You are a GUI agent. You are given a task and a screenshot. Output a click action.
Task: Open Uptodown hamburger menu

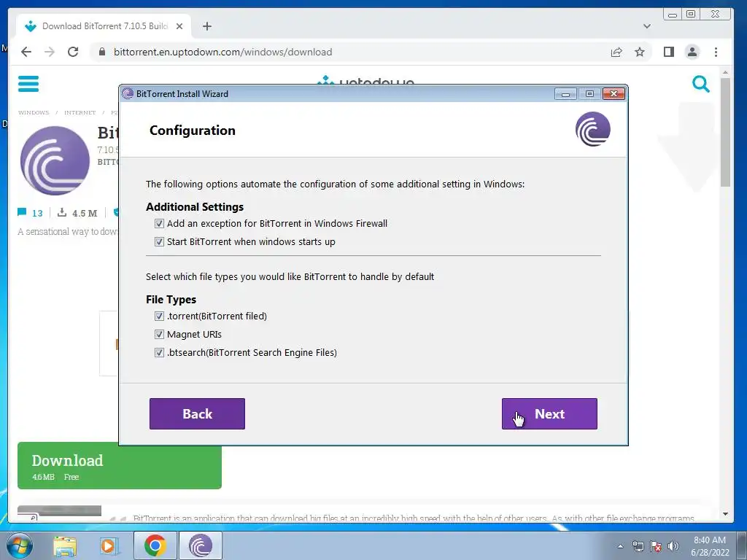28,84
